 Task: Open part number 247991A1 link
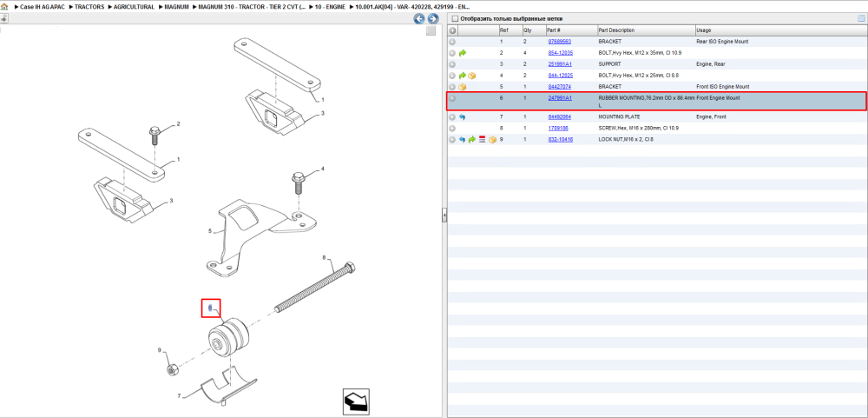click(x=560, y=98)
